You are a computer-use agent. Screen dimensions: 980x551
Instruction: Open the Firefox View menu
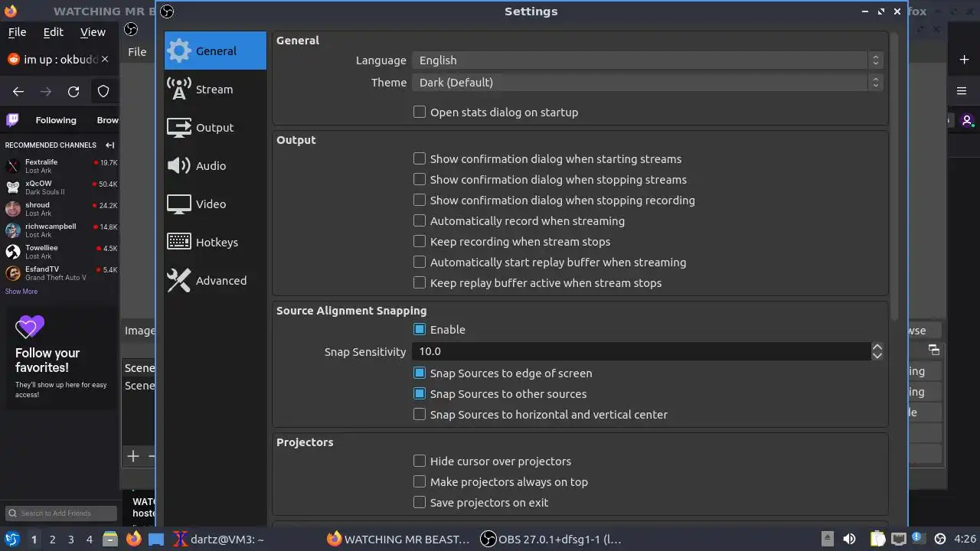tap(93, 32)
